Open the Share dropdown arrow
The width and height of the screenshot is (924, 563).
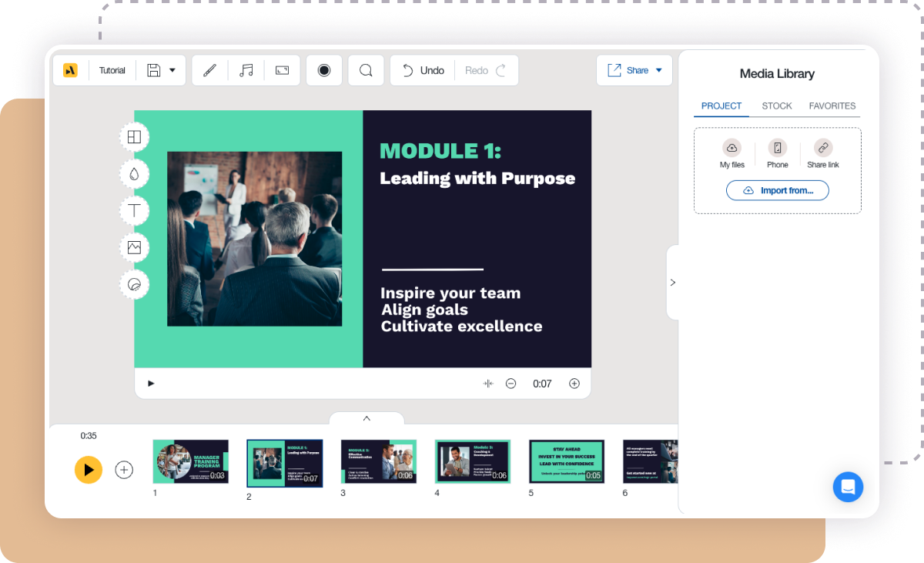(x=661, y=70)
